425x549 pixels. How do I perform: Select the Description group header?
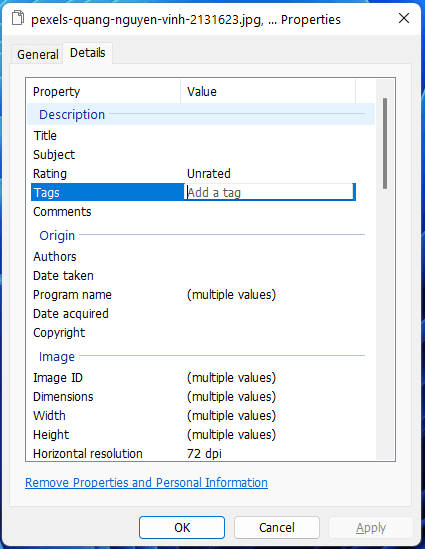click(201, 114)
